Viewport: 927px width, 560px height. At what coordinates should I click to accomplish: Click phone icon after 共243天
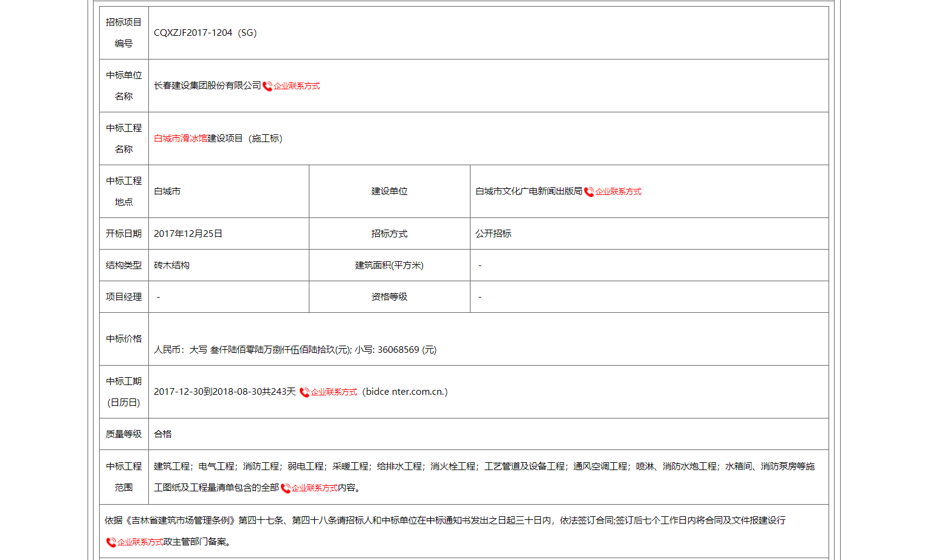(305, 392)
